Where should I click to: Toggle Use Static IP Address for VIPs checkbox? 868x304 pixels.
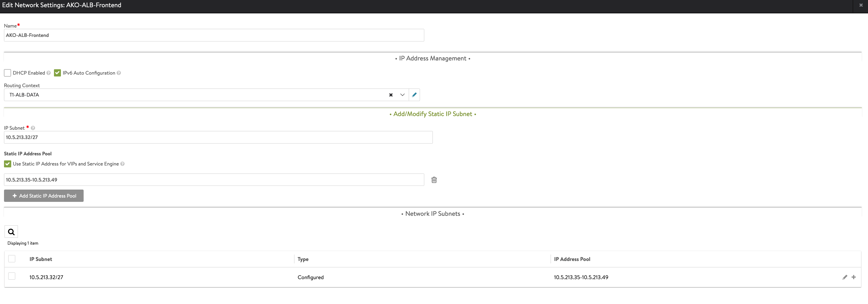click(x=7, y=164)
